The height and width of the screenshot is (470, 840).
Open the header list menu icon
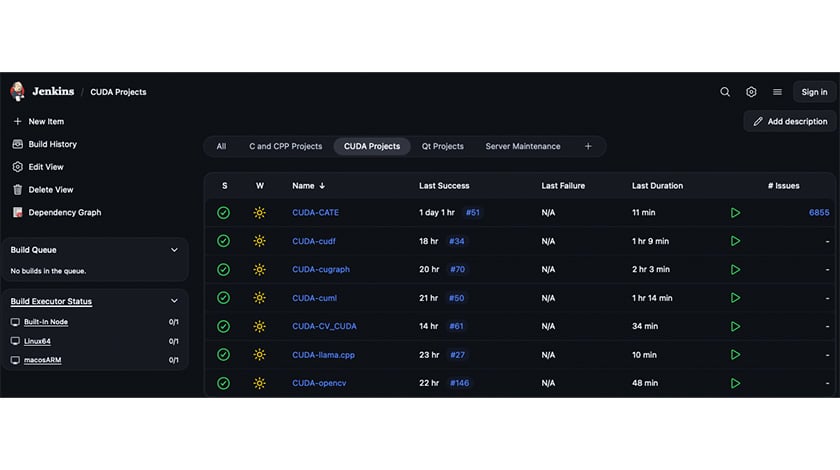tap(777, 92)
